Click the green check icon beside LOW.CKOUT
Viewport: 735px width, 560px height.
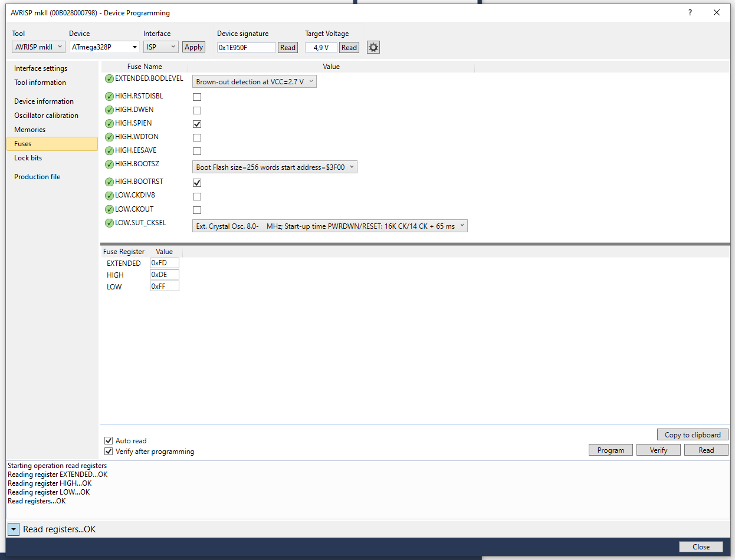coord(109,210)
